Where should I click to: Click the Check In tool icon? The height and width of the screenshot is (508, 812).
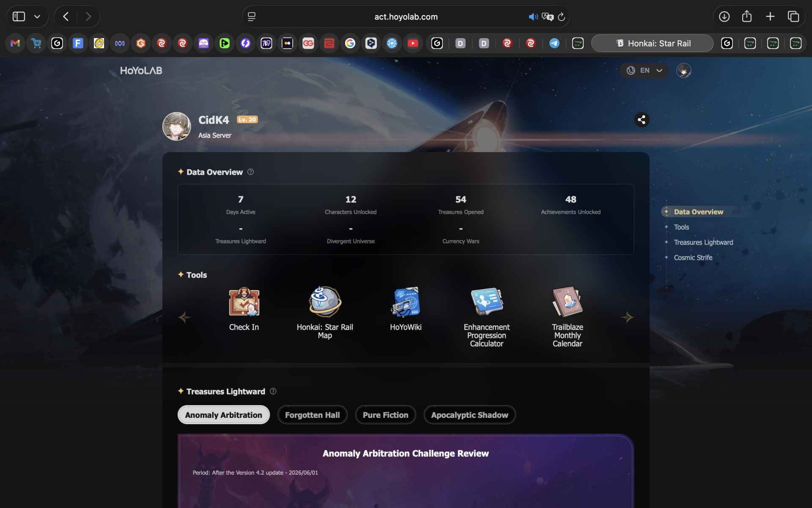click(x=244, y=302)
